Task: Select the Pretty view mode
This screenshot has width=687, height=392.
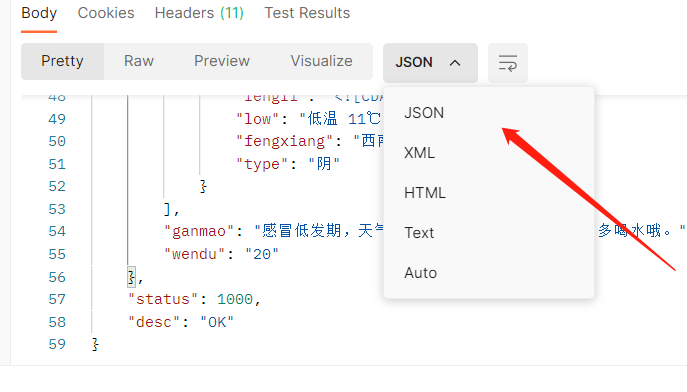Action: tap(62, 61)
